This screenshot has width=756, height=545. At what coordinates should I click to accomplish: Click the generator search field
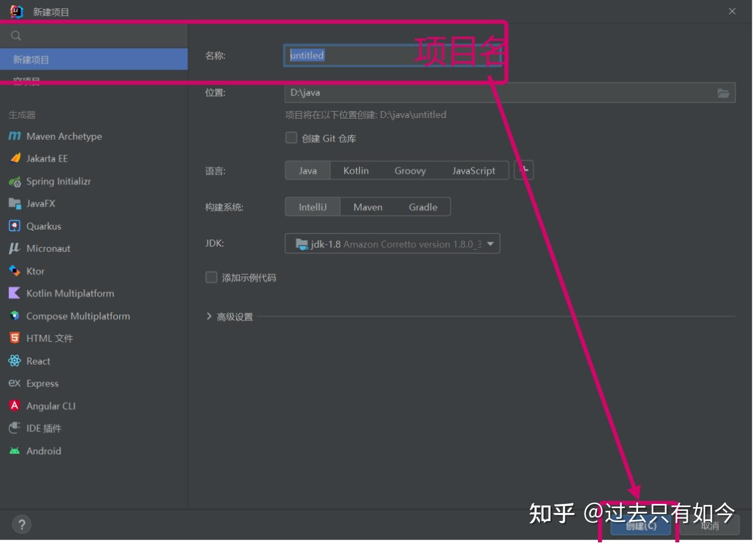[x=94, y=36]
